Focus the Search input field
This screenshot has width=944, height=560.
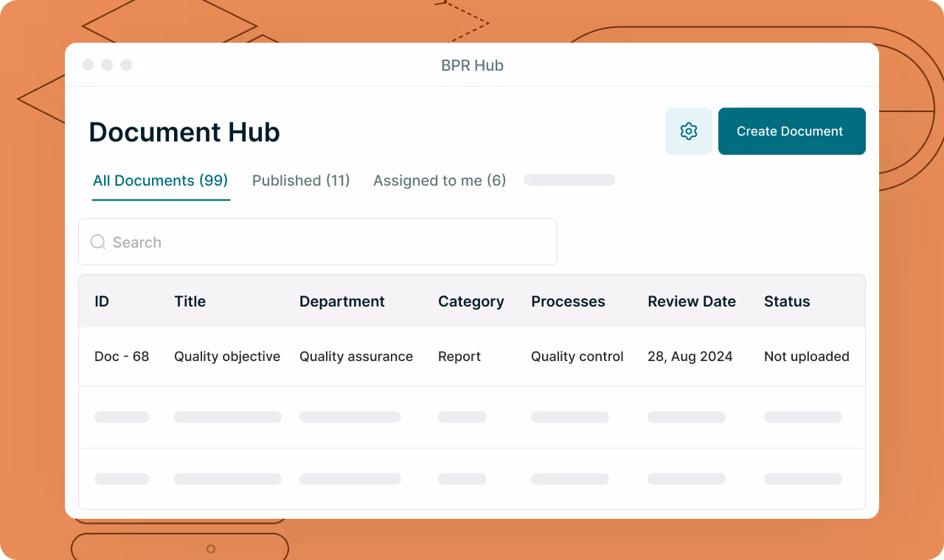coord(318,242)
